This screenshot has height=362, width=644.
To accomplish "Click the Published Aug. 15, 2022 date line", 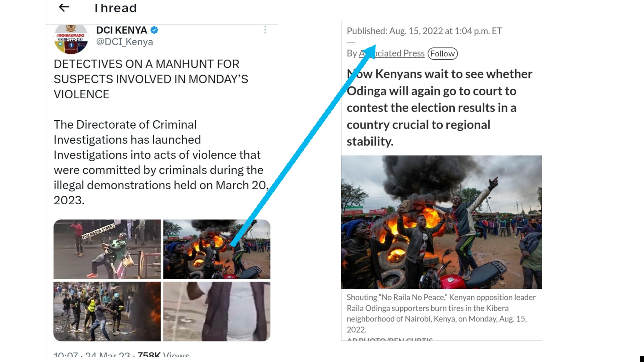I will 424,31.
